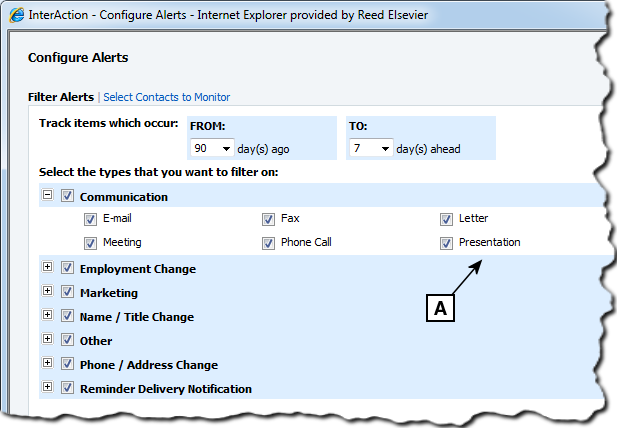
Task: Click the Configure Alerts heading
Action: click(78, 58)
